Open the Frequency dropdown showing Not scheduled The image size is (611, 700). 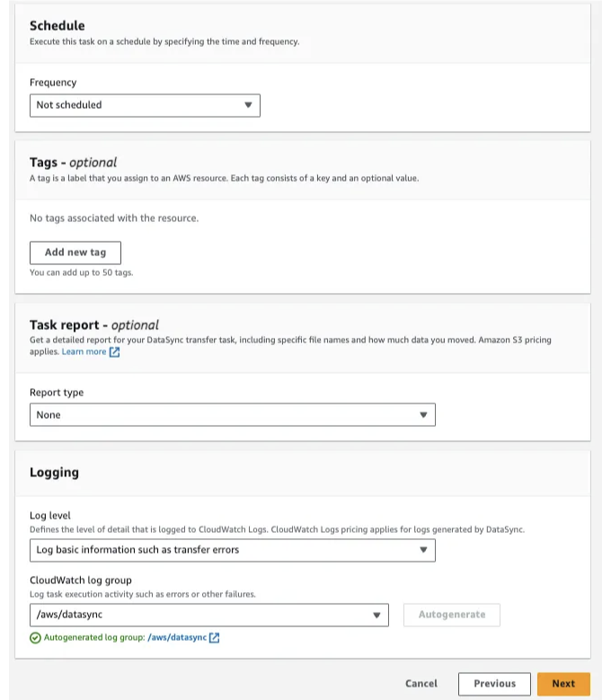click(x=145, y=105)
